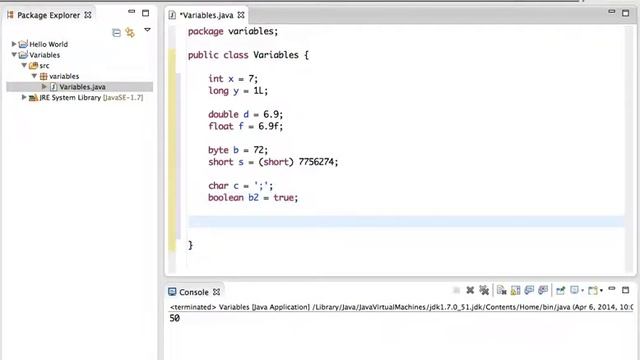
Task: Click the 'byte b = 72;' line
Action: pyautogui.click(x=238, y=150)
